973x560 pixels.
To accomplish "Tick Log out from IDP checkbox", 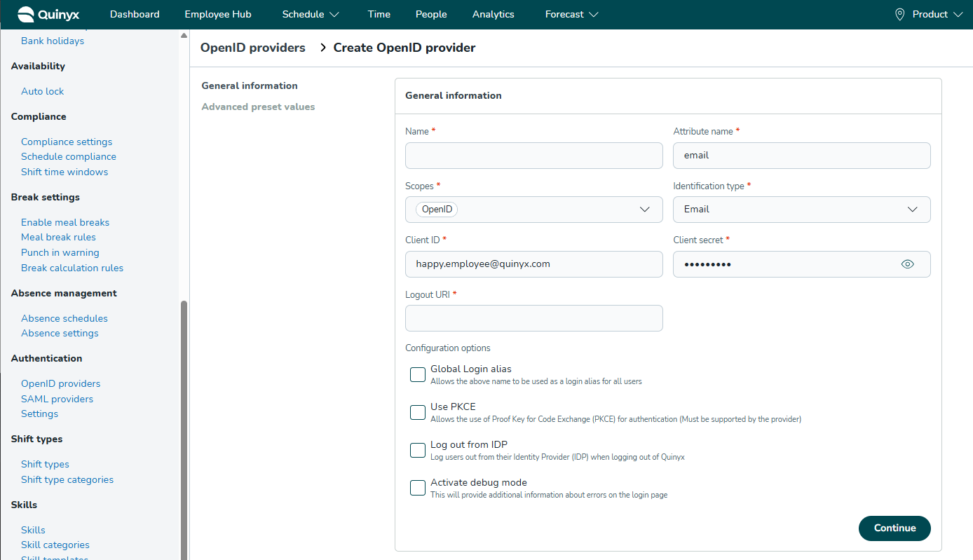I will 418,450.
